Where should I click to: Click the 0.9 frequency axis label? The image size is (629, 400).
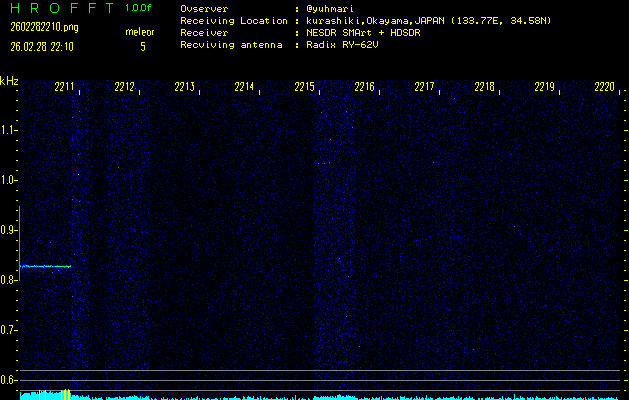click(7, 230)
